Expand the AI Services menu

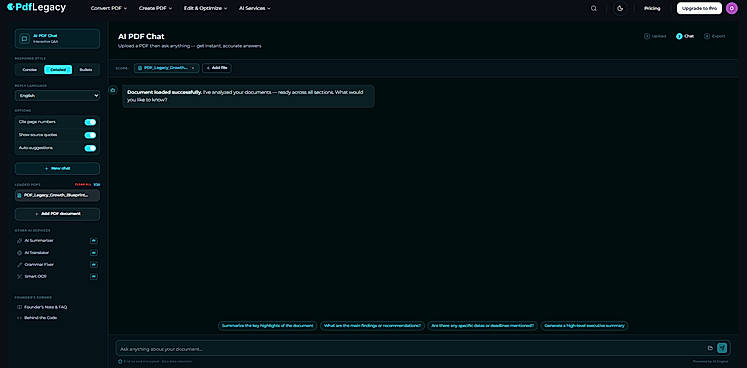(254, 8)
